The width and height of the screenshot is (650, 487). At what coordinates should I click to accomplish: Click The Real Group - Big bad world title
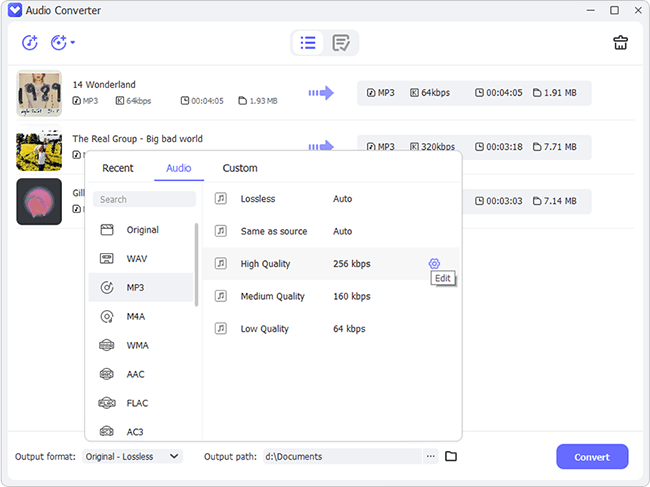pyautogui.click(x=138, y=138)
